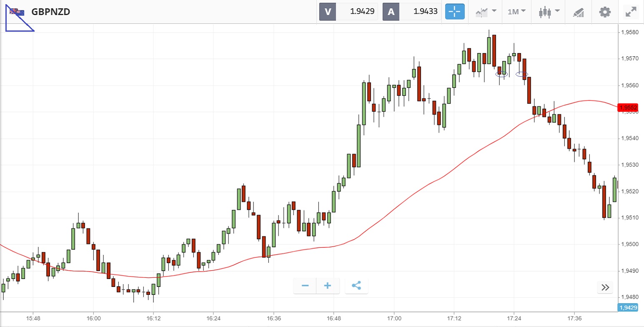Select the 1.9429 sell price field
This screenshot has width=644, height=327.
tap(357, 12)
